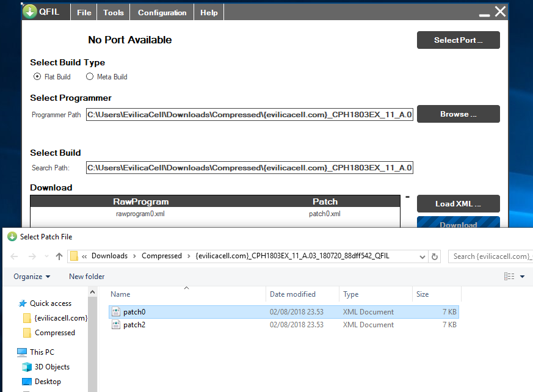Change view layout using view icon
Viewport: 533px width, 392px height.
(x=509, y=277)
